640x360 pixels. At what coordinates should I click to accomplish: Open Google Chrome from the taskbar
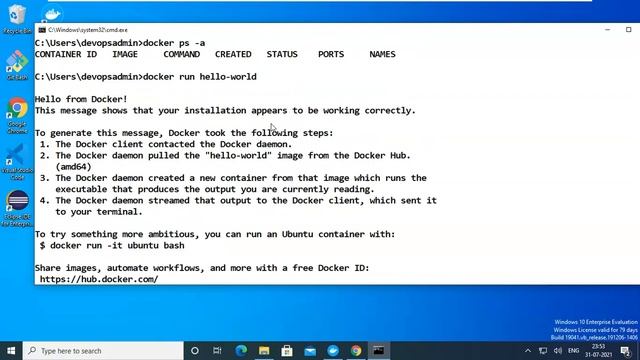356,351
